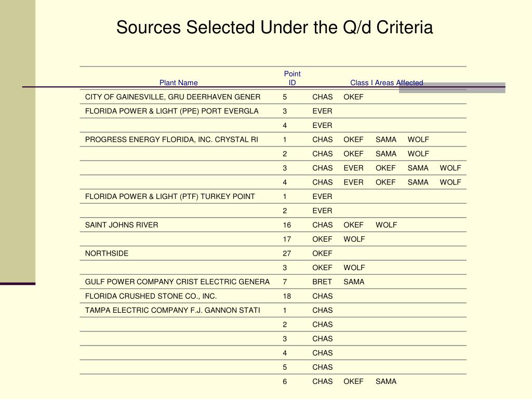
Task: Click Point ID 1 in Turkey Point row
Action: click(285, 196)
